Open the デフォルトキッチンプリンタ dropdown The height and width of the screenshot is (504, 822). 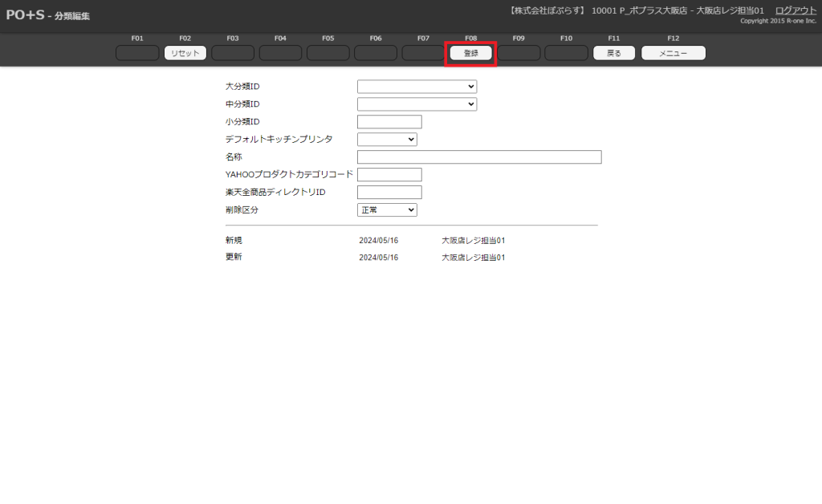click(x=387, y=140)
